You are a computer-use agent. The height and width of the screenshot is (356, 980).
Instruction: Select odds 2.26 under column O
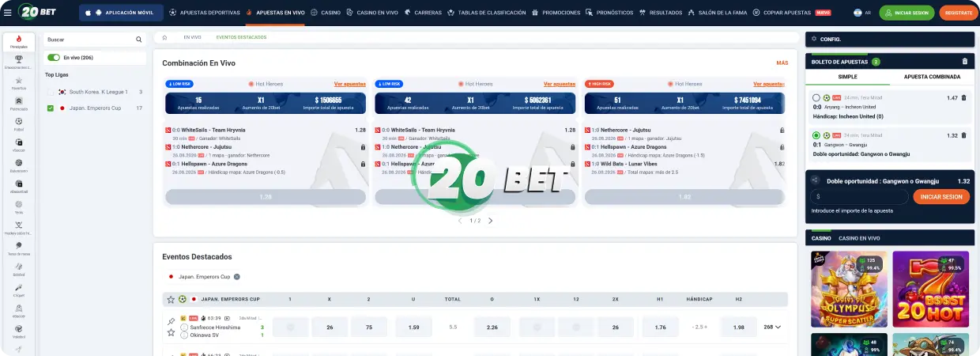492,327
